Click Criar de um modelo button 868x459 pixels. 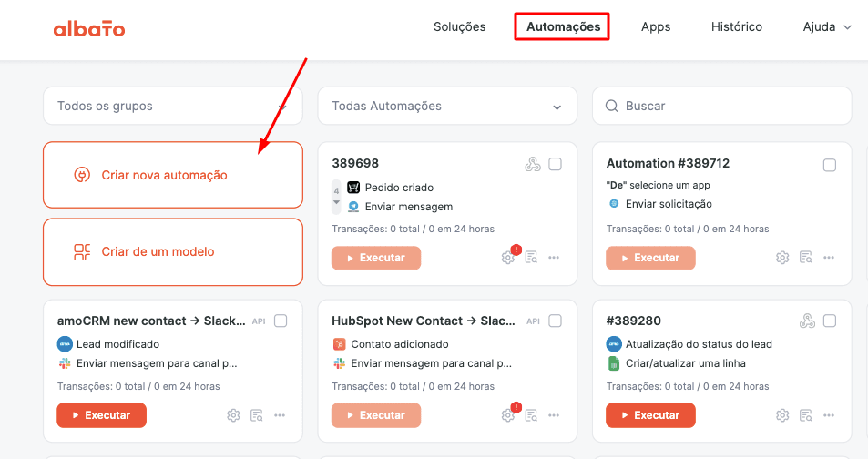[173, 252]
